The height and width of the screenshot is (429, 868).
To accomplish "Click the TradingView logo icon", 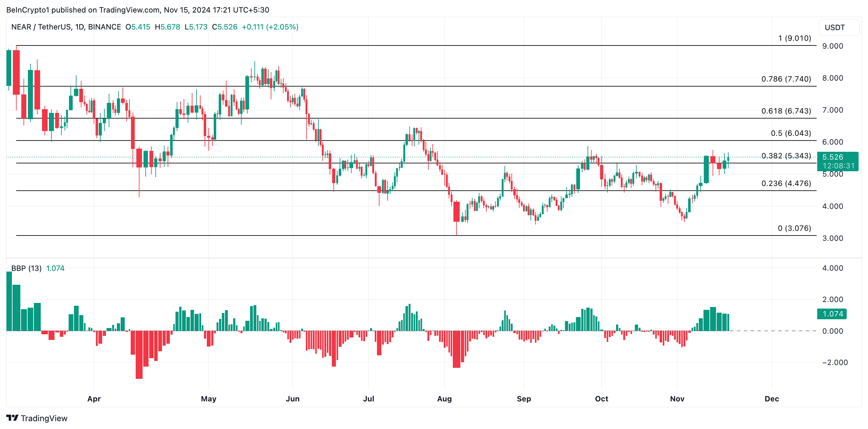I will (12, 418).
